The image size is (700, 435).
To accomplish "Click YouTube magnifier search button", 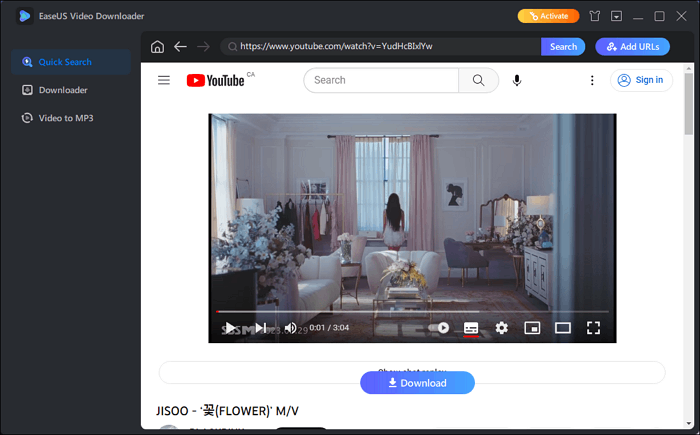I will (x=479, y=80).
